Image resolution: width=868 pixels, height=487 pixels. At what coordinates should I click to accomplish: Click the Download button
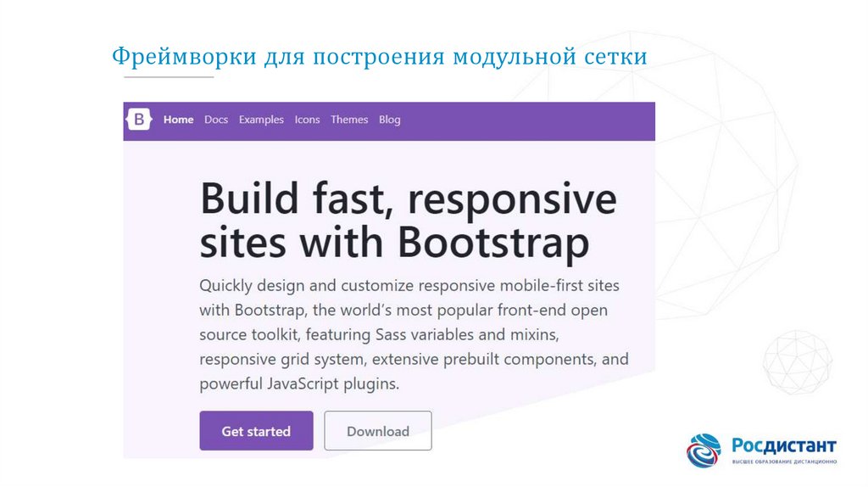click(x=378, y=430)
